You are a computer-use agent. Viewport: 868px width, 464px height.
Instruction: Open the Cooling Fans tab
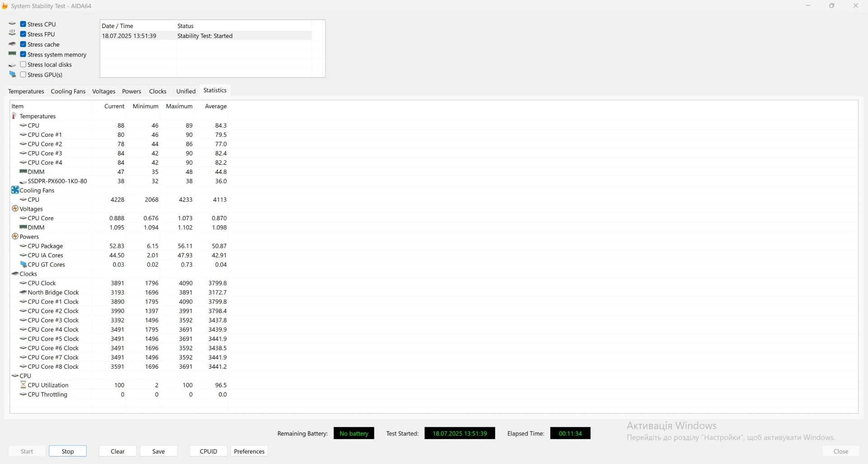68,91
